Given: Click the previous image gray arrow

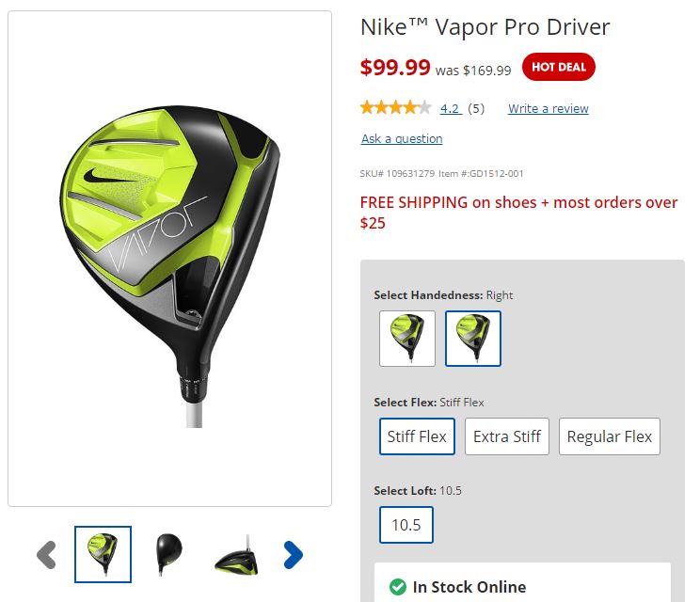Looking at the screenshot, I should (x=46, y=555).
